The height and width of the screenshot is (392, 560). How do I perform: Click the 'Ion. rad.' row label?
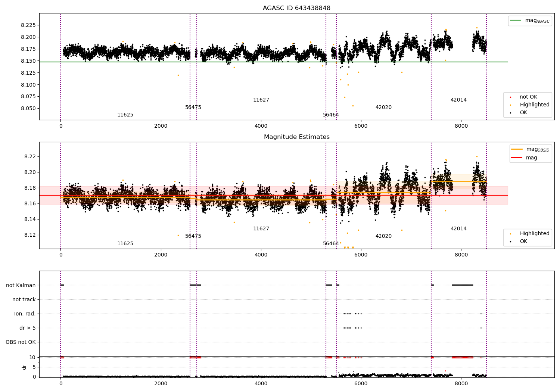click(x=25, y=314)
